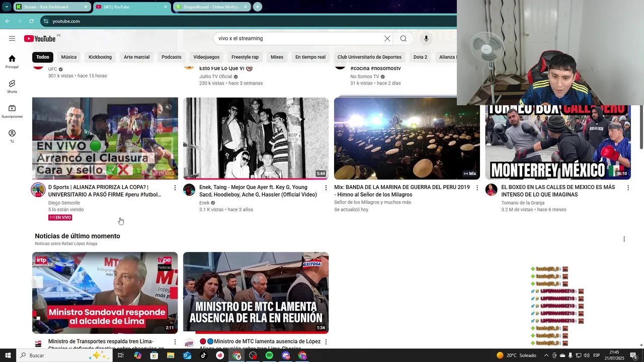Play Ministro Sandoval responde thumbnail
Screen dimensions: 644x362
[x=105, y=293]
